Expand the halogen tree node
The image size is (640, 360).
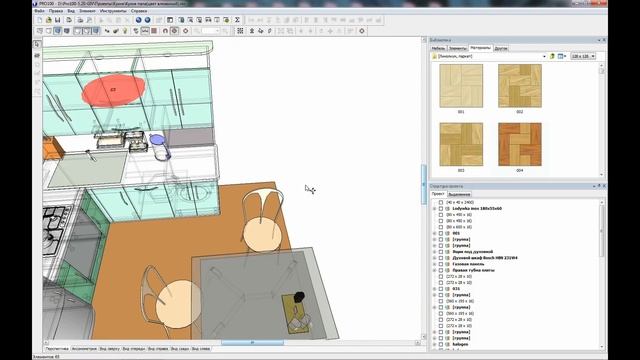pos(435,344)
